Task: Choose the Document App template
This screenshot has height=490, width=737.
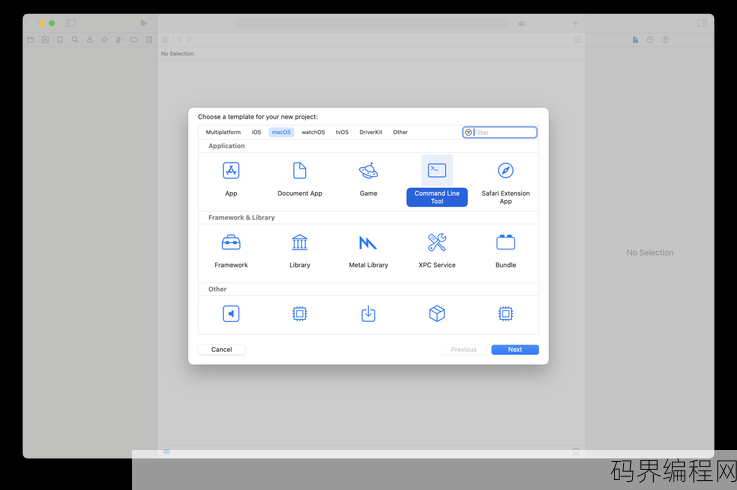Action: (299, 171)
